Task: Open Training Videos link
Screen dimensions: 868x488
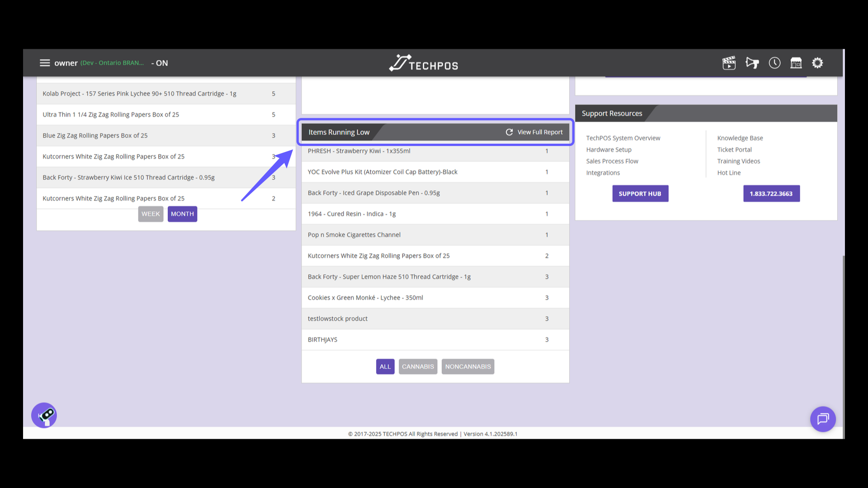Action: [738, 161]
